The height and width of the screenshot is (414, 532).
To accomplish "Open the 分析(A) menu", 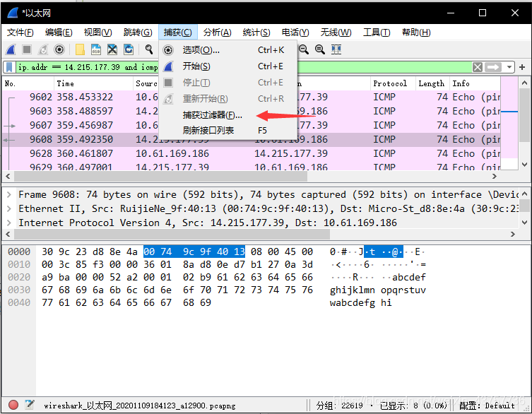I will [x=217, y=32].
